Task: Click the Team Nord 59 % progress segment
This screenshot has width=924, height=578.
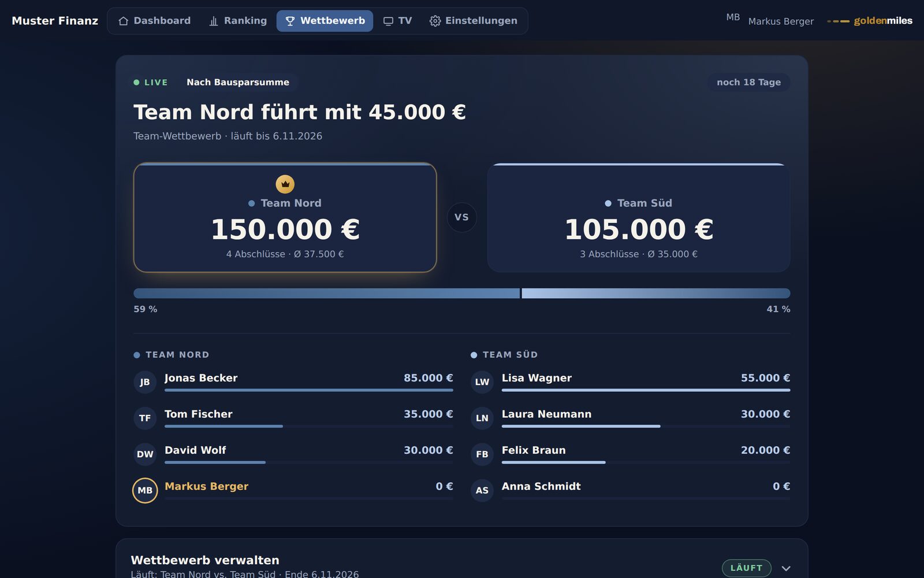Action: coord(326,293)
